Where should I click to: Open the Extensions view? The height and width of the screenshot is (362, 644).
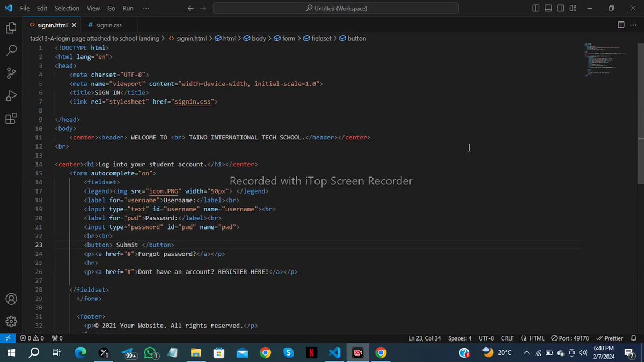click(11, 119)
